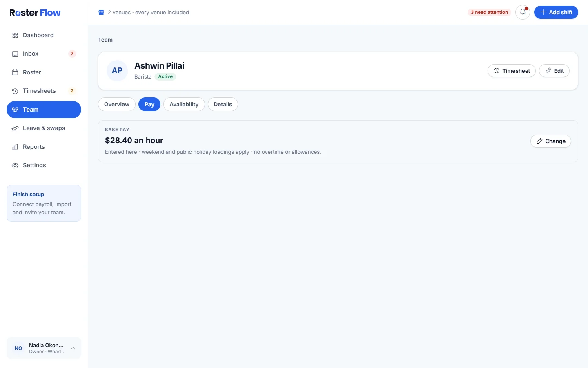Open Ashwin's Timesheet

(x=512, y=71)
